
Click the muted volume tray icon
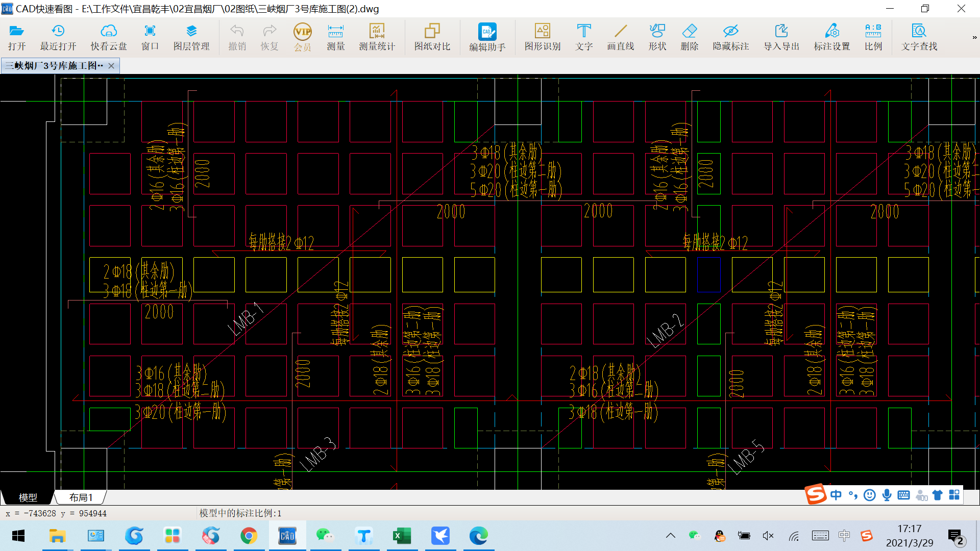point(768,536)
